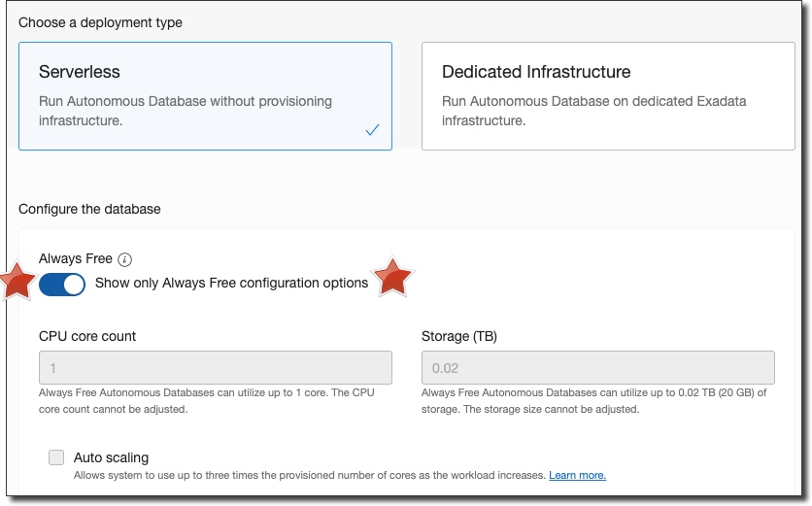Click the Storage (TB) input field
812x506 pixels.
(x=598, y=368)
